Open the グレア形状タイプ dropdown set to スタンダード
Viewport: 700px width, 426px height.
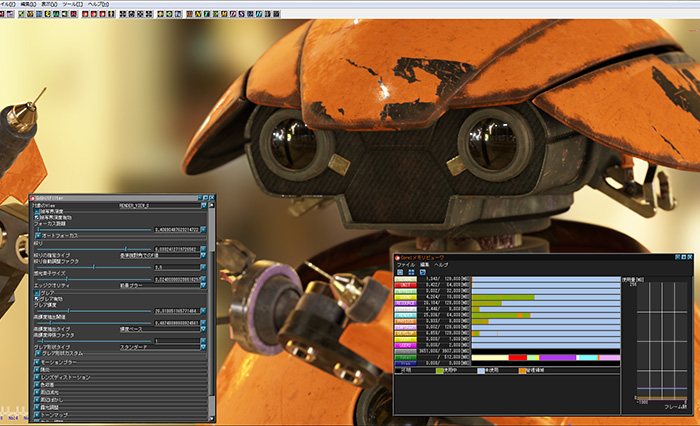pos(203,347)
